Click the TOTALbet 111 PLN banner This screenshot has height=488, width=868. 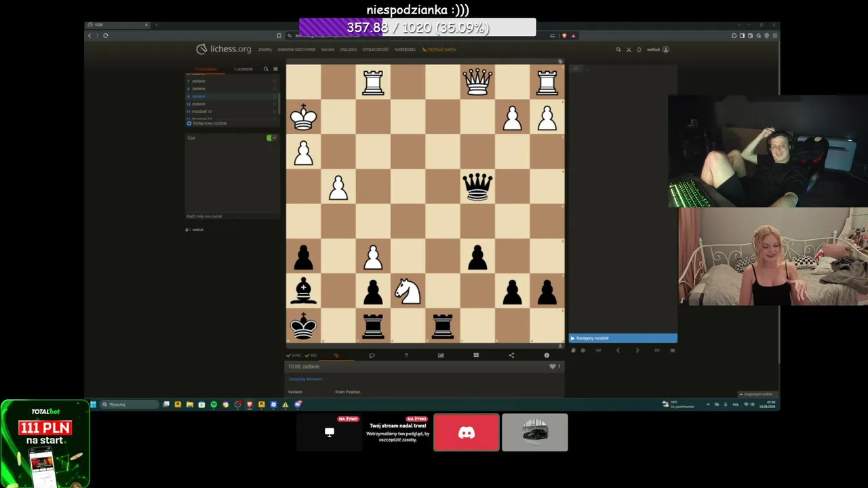(x=45, y=444)
